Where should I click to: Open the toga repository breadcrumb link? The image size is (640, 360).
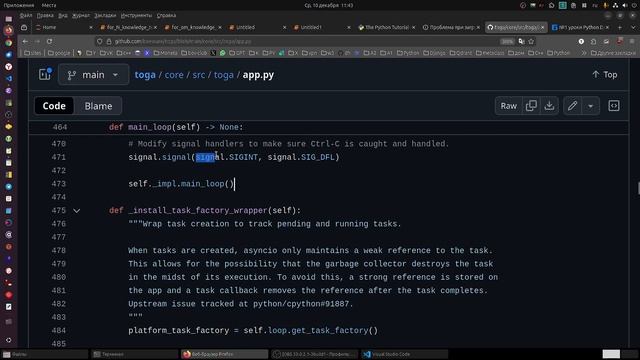point(145,75)
